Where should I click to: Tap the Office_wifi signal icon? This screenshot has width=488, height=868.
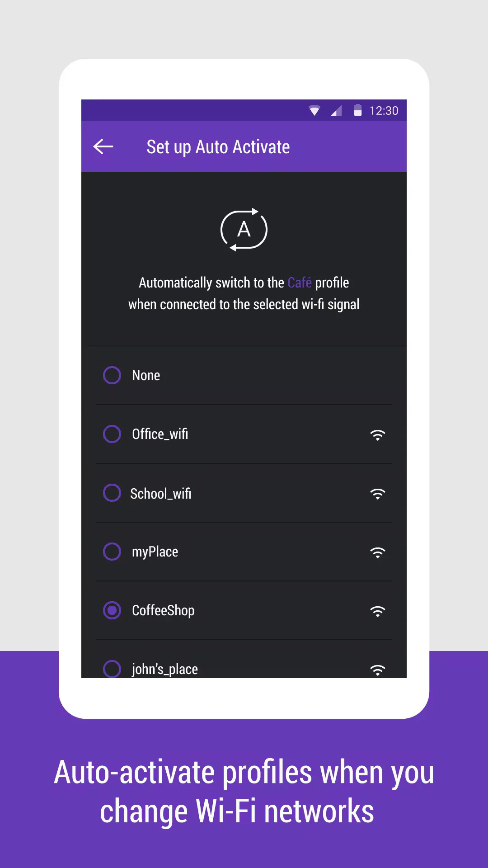click(378, 434)
